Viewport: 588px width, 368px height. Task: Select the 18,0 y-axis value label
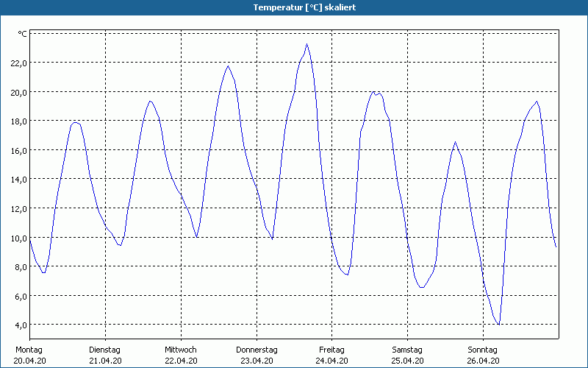[18, 121]
